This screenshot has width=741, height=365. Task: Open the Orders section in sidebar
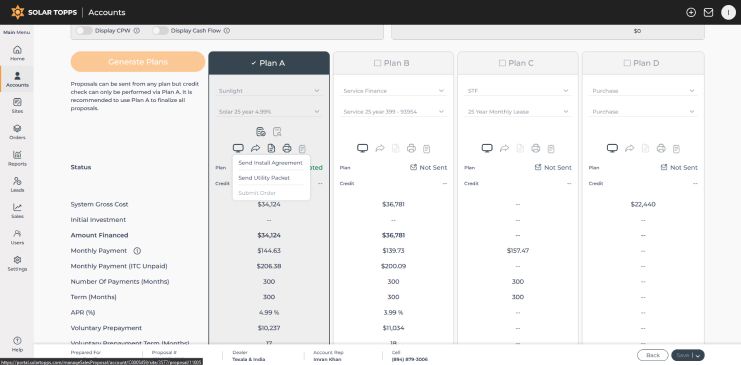(x=17, y=132)
